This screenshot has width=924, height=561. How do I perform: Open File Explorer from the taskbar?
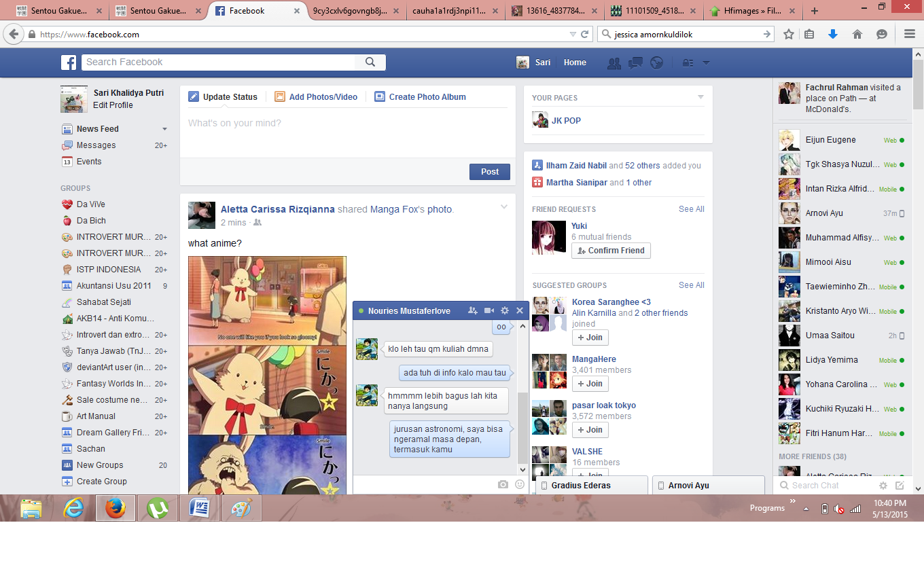[x=31, y=508]
